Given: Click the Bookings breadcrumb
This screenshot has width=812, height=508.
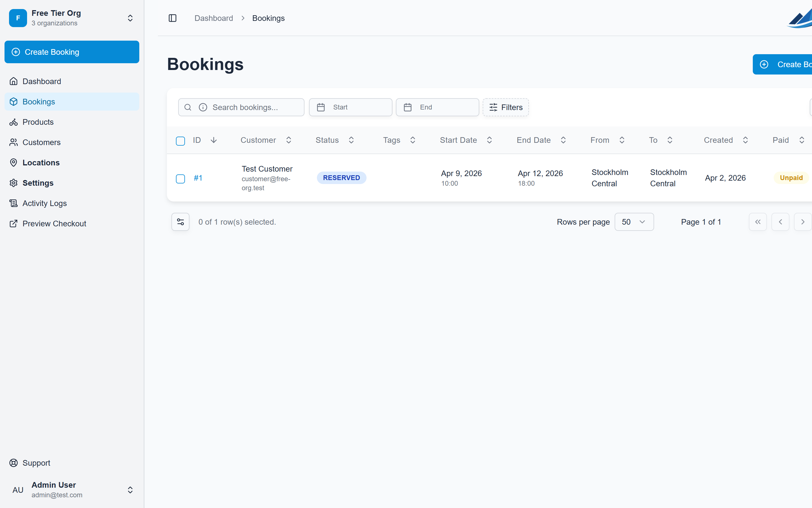Looking at the screenshot, I should [x=268, y=18].
